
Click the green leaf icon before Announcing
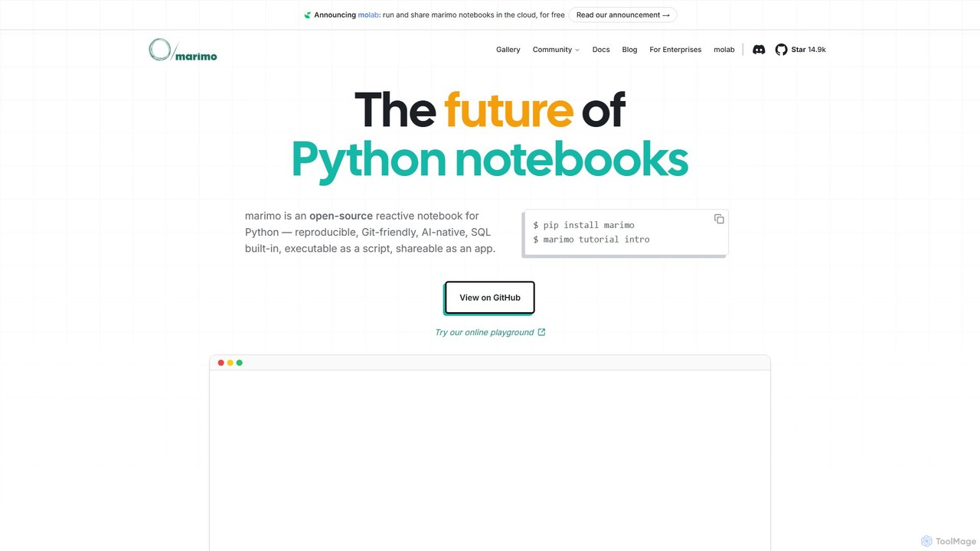(307, 15)
